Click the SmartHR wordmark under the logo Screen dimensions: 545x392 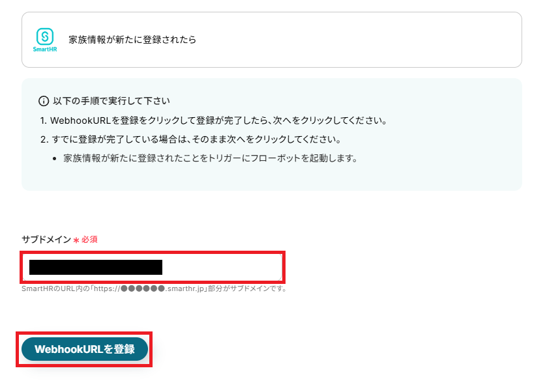(x=45, y=49)
